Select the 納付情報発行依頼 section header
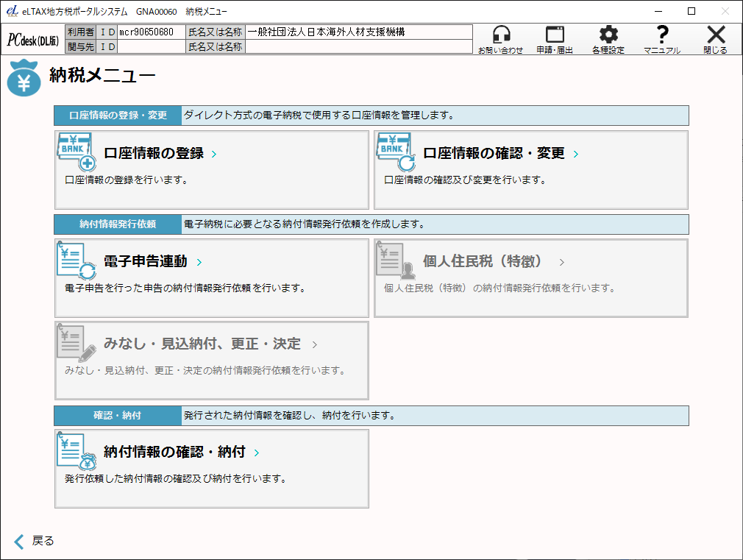Image resolution: width=743 pixels, height=560 pixels. (118, 224)
